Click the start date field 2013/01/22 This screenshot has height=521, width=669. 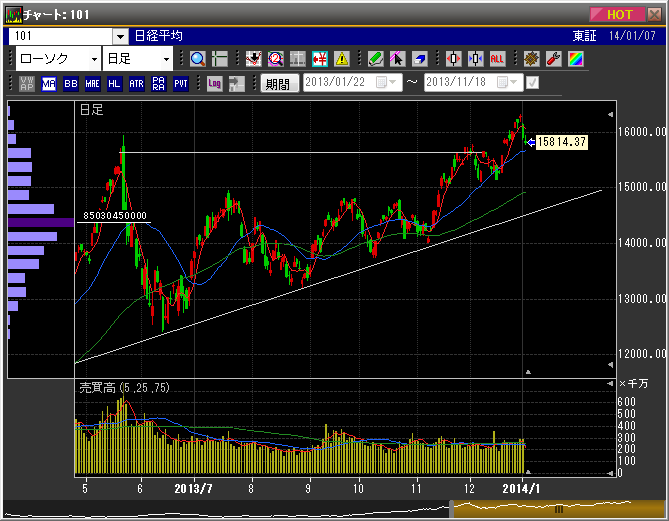pyautogui.click(x=338, y=83)
